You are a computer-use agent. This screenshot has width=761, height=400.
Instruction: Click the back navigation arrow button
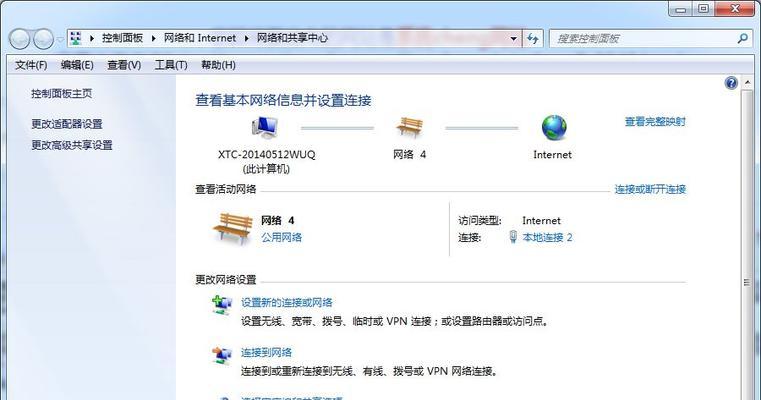20,39
